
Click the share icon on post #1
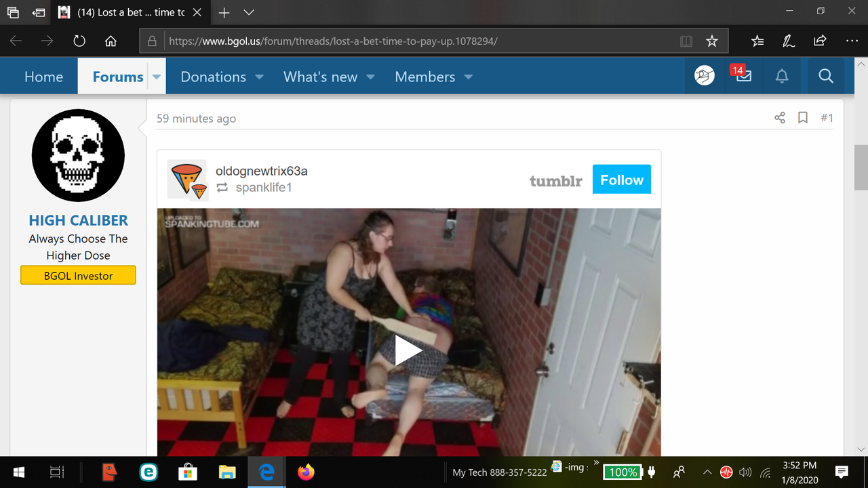click(779, 118)
